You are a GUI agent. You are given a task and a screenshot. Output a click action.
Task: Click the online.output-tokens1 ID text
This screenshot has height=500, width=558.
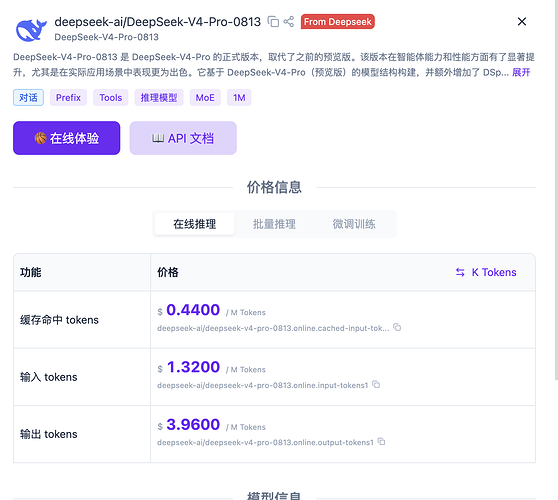click(265, 442)
